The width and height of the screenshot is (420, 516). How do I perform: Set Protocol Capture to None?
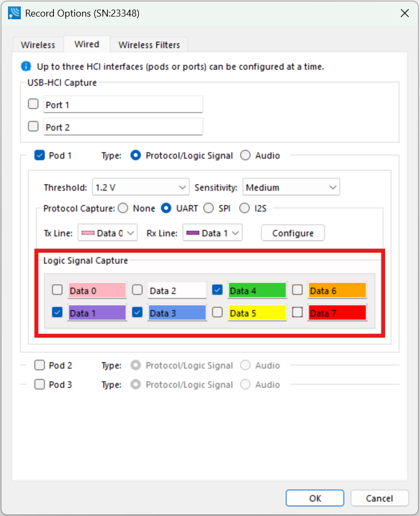(x=123, y=208)
